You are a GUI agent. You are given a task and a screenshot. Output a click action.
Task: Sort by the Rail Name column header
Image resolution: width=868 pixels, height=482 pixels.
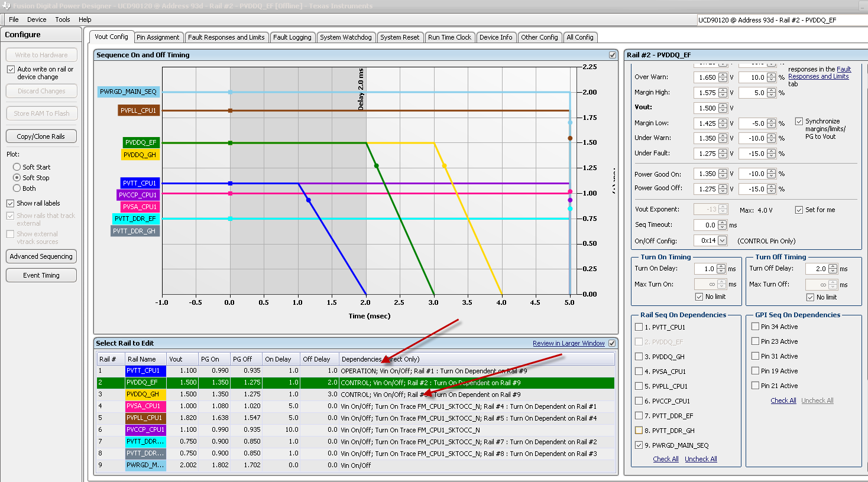[145, 359]
